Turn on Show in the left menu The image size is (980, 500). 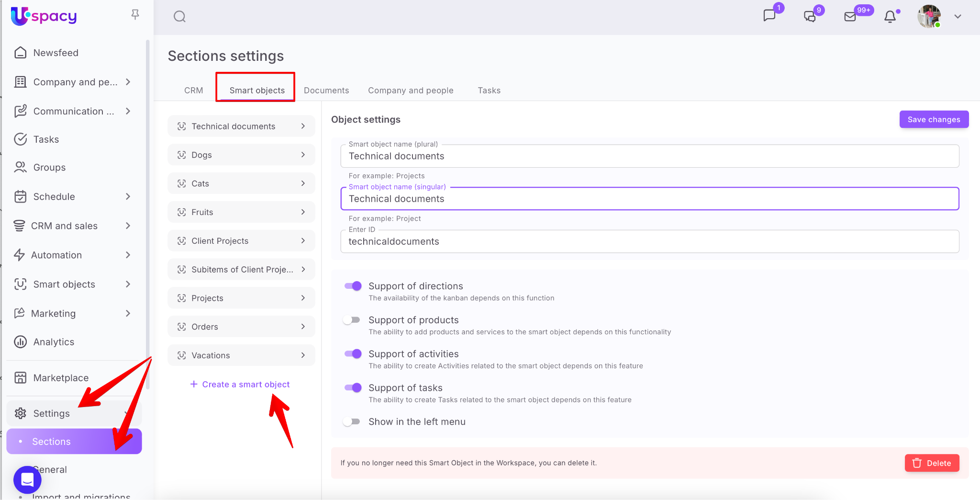352,422
